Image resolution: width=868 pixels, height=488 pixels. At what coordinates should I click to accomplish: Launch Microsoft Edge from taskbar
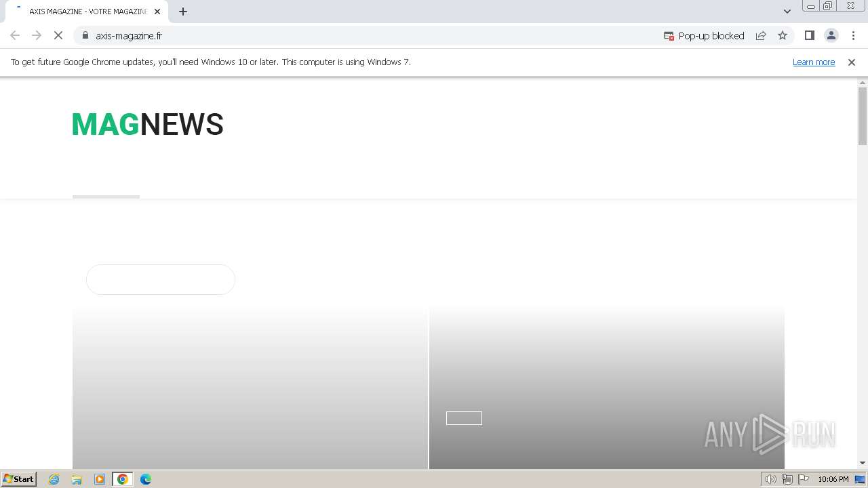coord(146,479)
